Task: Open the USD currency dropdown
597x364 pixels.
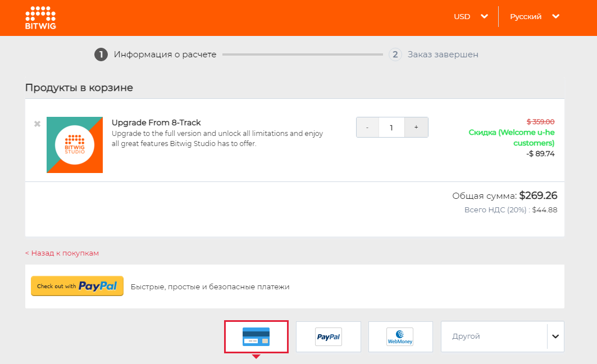Action: 471,16
